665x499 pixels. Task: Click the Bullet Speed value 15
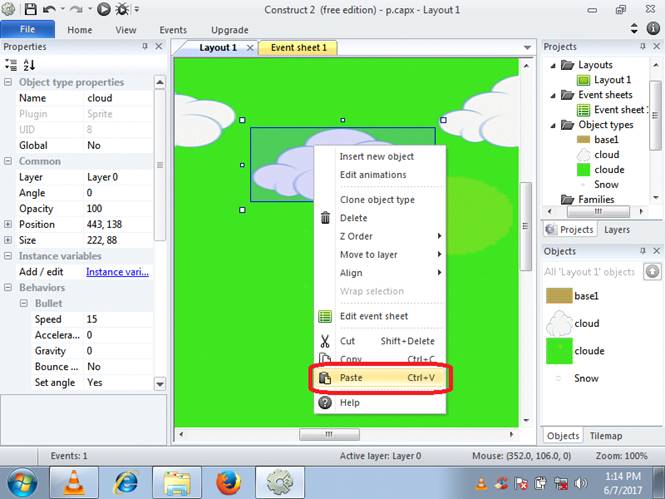click(x=119, y=319)
